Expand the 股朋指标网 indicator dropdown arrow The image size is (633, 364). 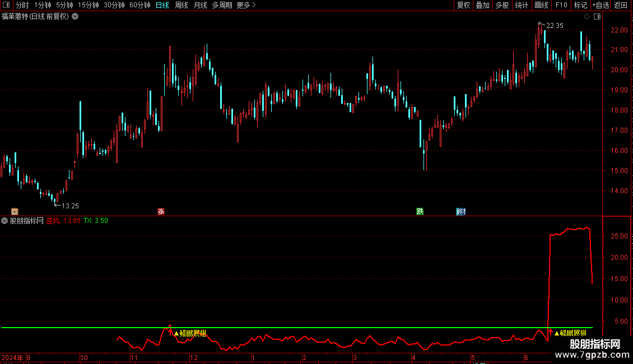4,221
